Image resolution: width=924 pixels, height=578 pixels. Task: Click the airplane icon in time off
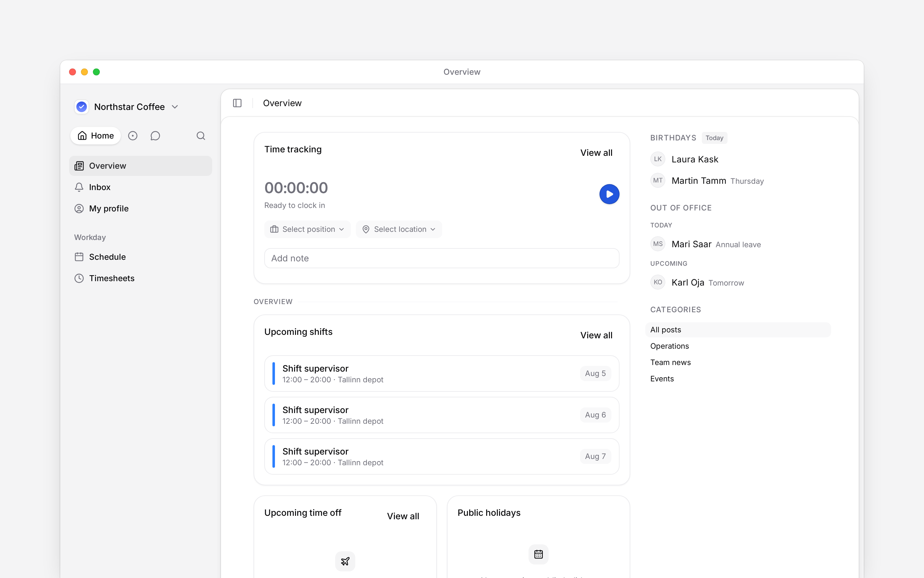(x=345, y=561)
